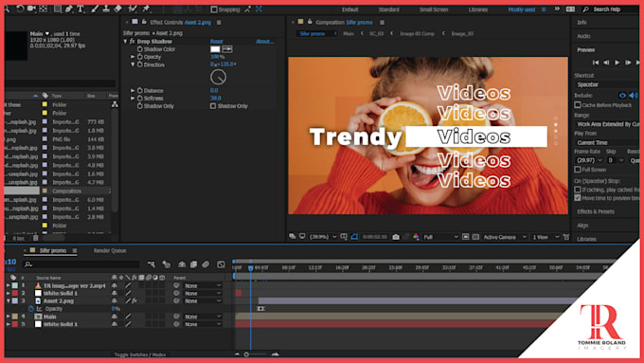The height and width of the screenshot is (363, 644).
Task: Select the Rectangle shape tool
Action: [x=58, y=9]
